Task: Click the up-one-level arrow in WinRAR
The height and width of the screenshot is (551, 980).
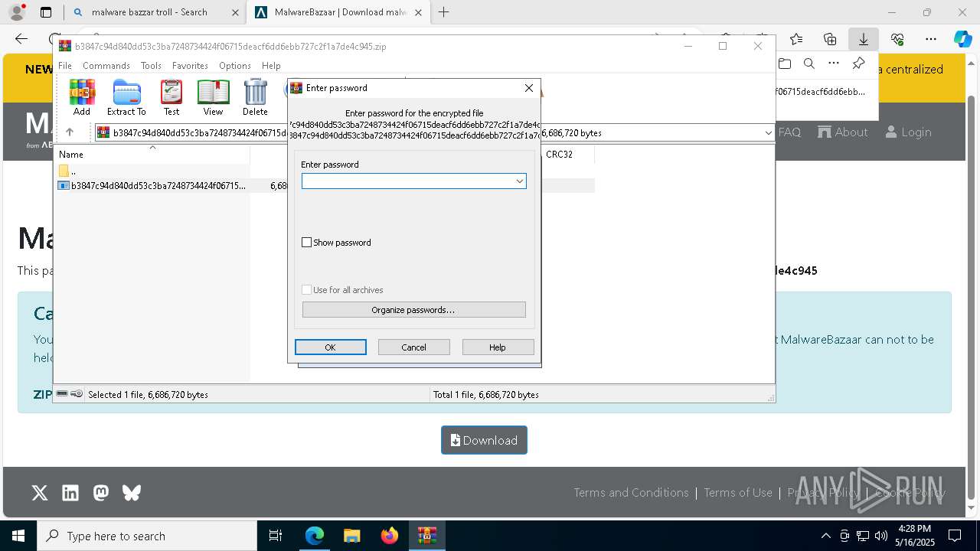Action: click(70, 132)
